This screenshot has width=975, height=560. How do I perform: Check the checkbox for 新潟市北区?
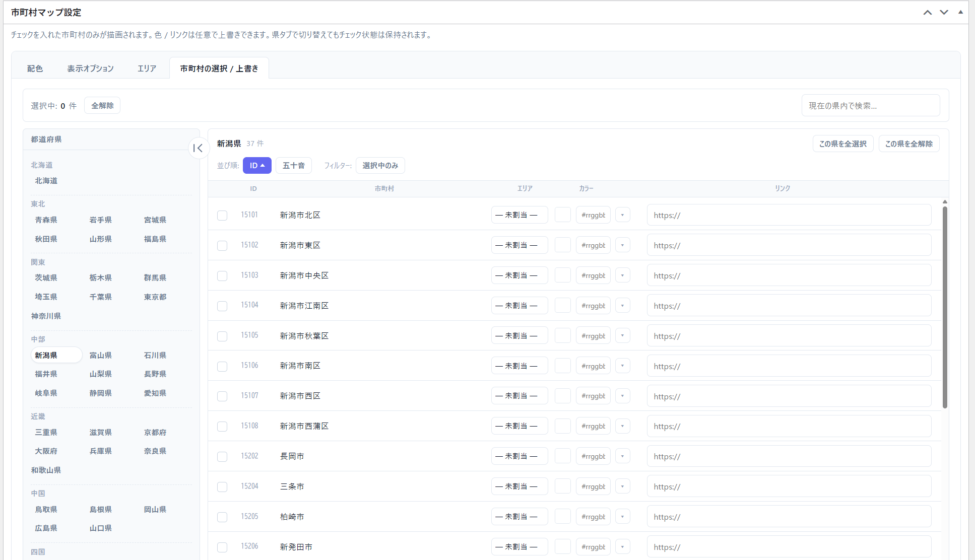point(222,216)
